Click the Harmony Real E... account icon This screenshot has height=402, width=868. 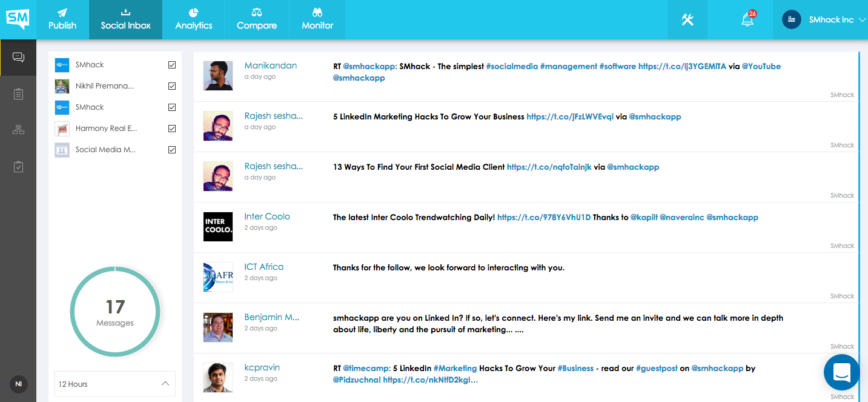[62, 129]
